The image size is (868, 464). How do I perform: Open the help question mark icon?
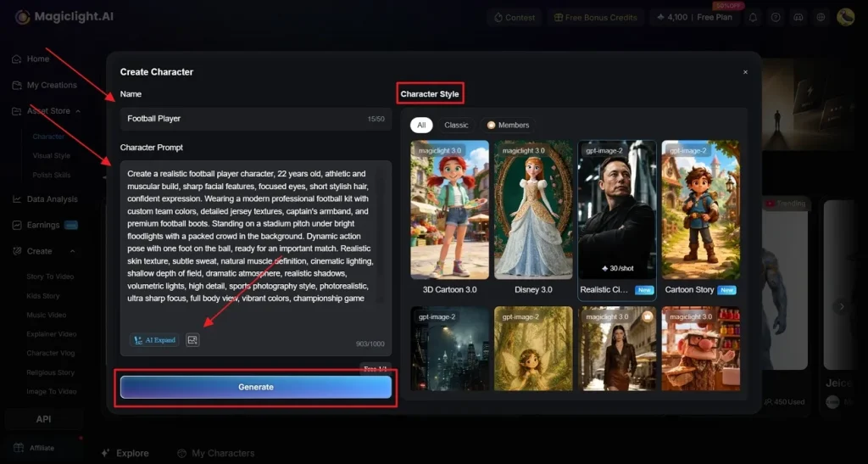click(x=776, y=17)
